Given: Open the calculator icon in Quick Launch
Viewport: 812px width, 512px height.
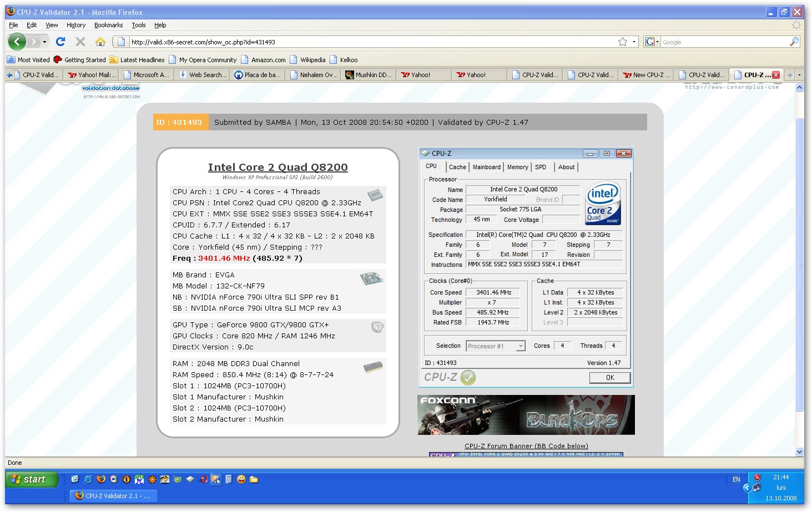Looking at the screenshot, I should [x=228, y=479].
